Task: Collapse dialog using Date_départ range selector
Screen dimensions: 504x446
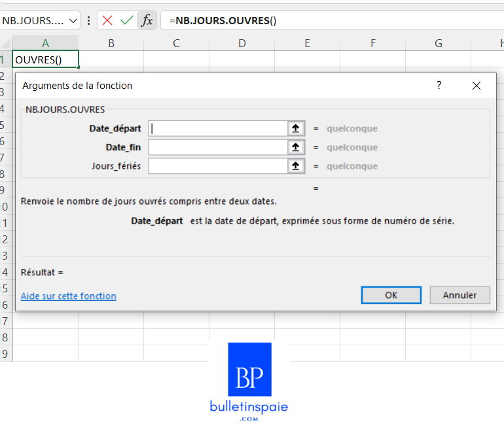Action: [296, 129]
